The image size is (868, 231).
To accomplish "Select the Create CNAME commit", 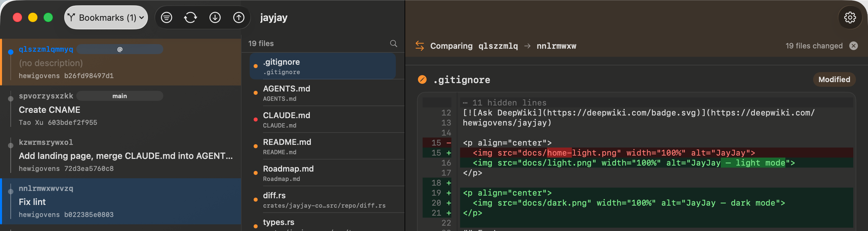I will coord(121,109).
